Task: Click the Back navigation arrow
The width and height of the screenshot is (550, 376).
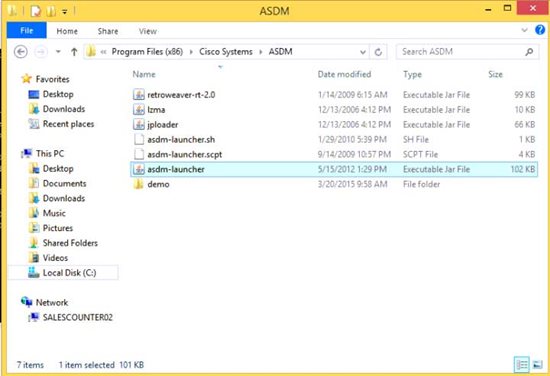Action: click(21, 52)
